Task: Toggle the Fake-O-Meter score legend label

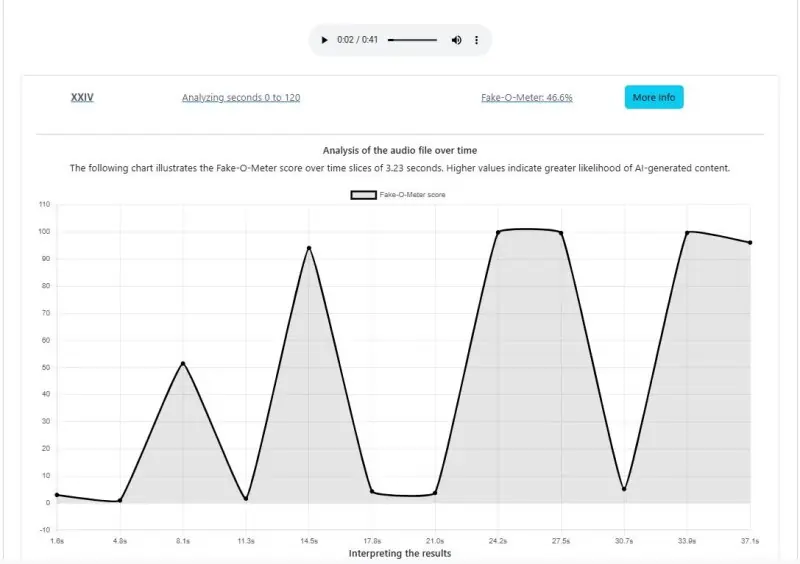Action: click(x=412, y=195)
